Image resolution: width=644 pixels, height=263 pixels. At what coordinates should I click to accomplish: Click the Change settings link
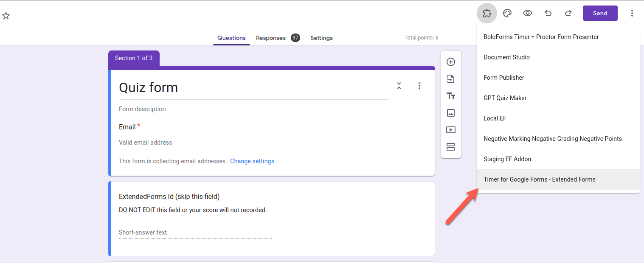click(x=252, y=161)
